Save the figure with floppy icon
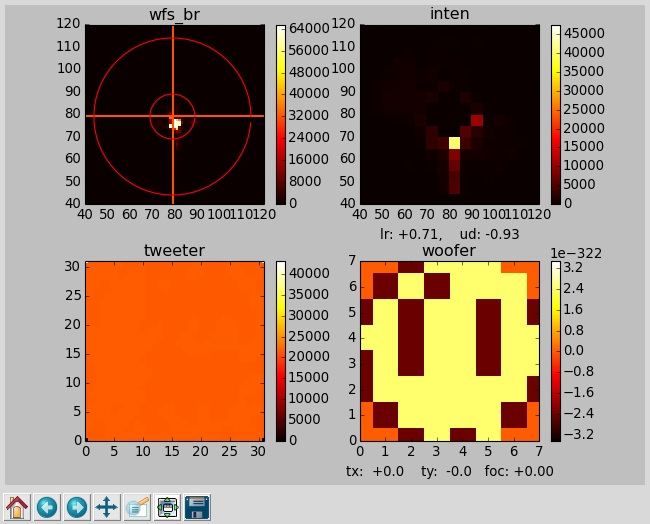The height and width of the screenshot is (524, 650). (197, 507)
